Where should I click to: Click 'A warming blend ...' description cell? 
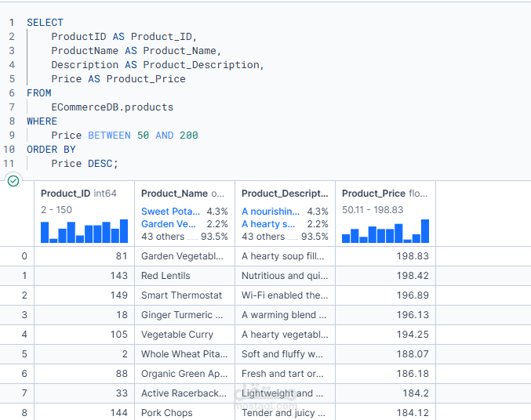pos(284,315)
